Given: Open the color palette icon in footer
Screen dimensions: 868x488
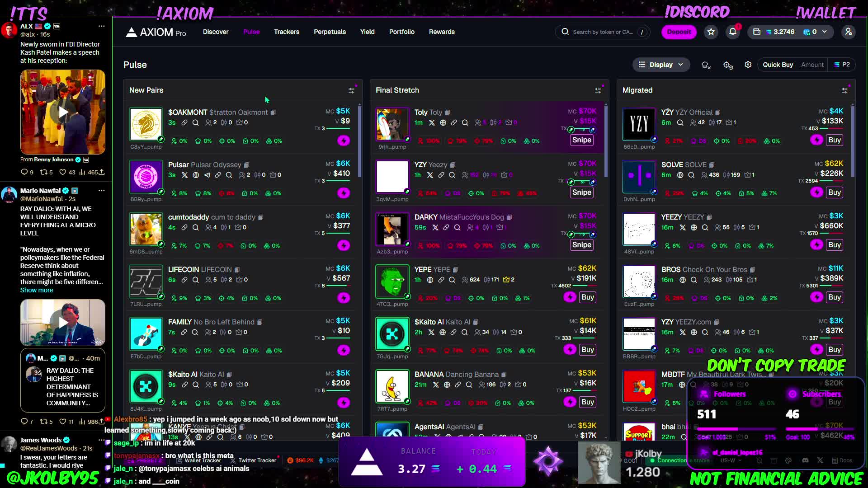Looking at the screenshot, I should pyautogui.click(x=788, y=460).
